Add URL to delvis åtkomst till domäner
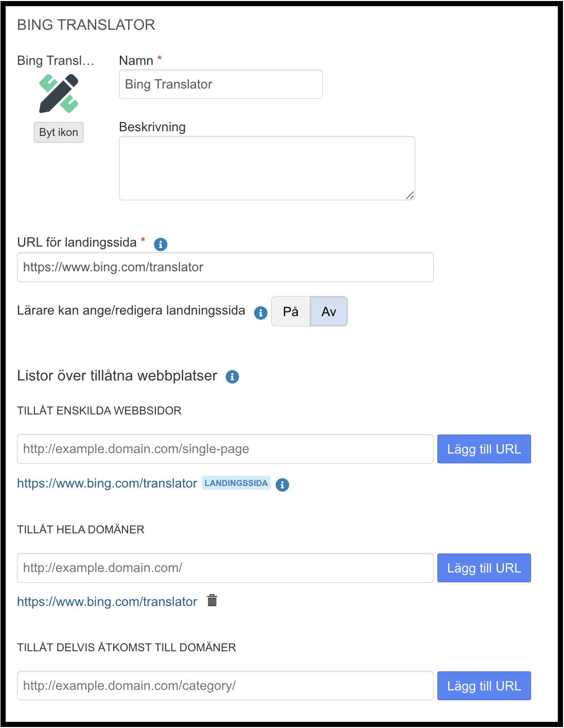Screen dimensions: 564x728 click(x=484, y=686)
